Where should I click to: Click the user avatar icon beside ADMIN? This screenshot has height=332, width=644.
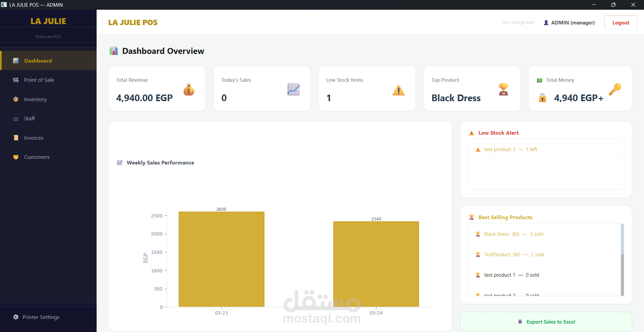pos(546,22)
